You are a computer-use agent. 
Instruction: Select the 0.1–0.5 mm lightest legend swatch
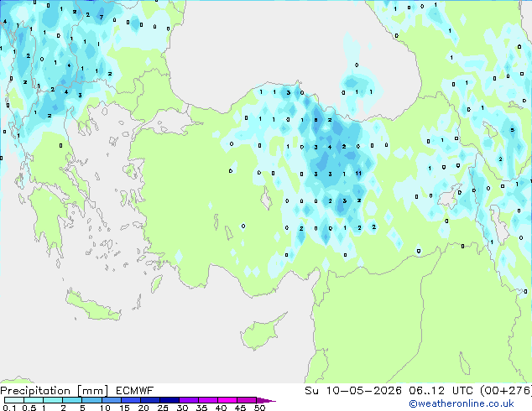click(x=14, y=400)
